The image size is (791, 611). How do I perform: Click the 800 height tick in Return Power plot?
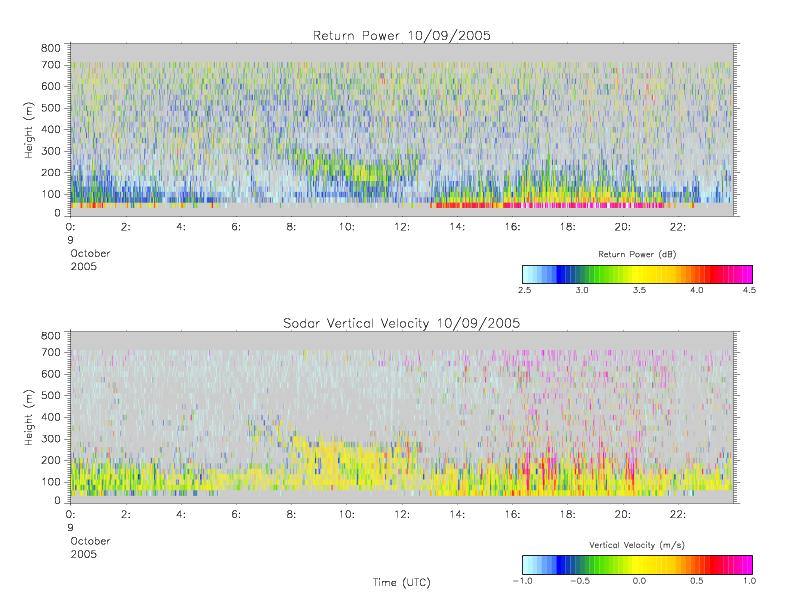(x=50, y=48)
